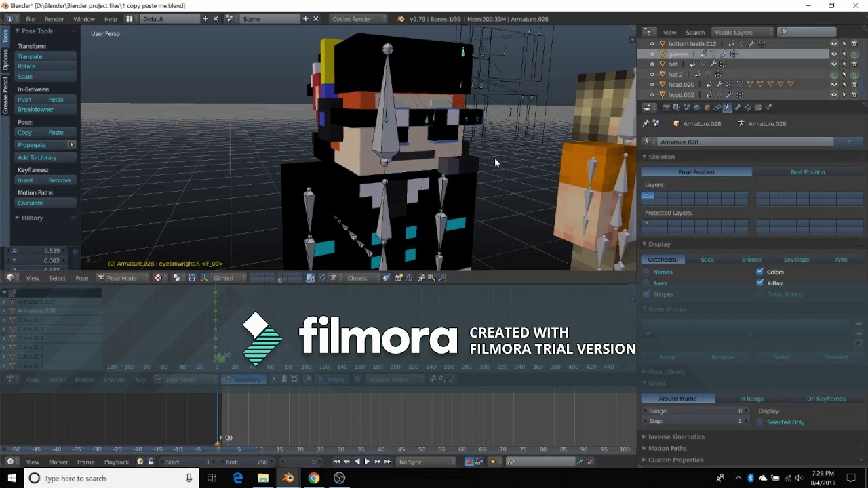Disable the Colors display checkbox
Viewport: 868px width, 488px height.
point(759,272)
